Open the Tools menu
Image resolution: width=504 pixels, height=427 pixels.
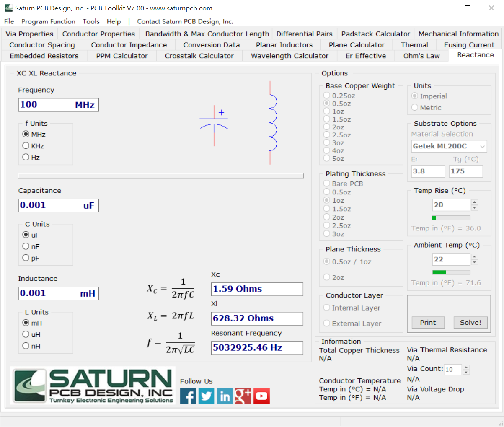click(x=91, y=21)
